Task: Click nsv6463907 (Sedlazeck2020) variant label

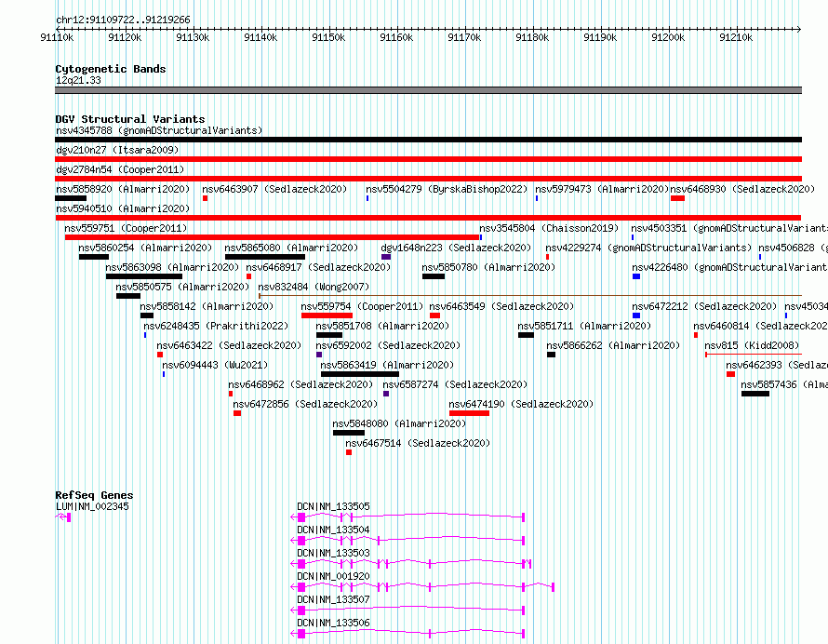Action: pos(274,189)
